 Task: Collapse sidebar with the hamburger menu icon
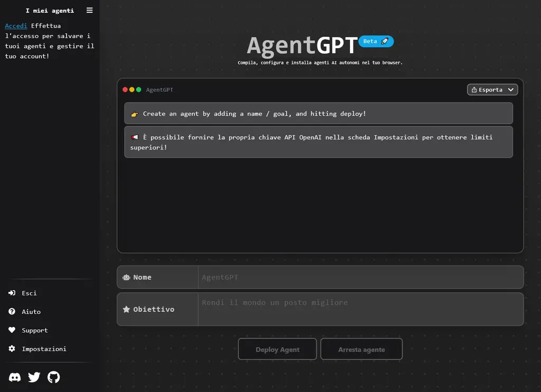click(89, 11)
